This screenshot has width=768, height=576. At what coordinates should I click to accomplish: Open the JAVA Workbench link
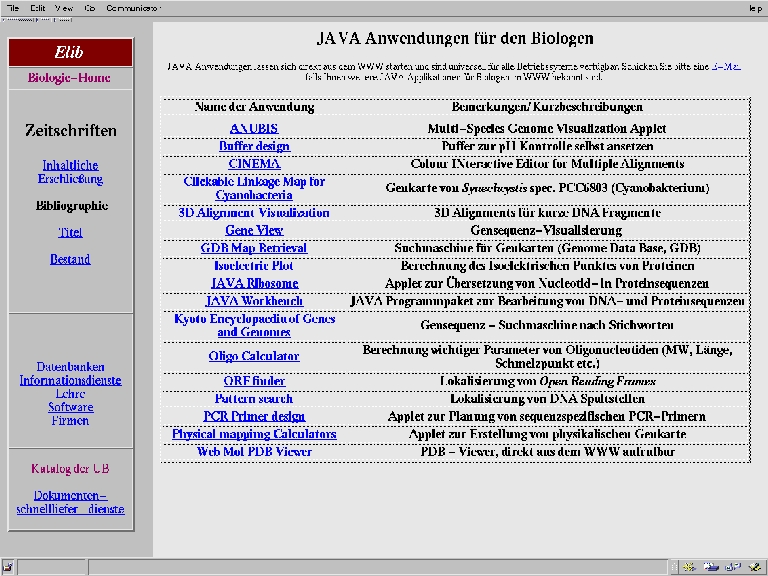(254, 301)
